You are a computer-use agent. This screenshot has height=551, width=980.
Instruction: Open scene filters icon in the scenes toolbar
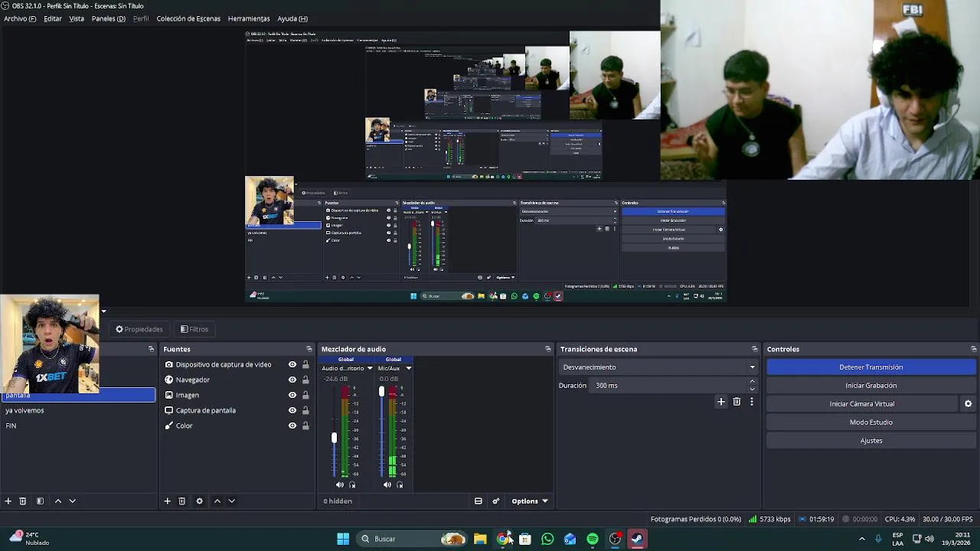point(40,500)
